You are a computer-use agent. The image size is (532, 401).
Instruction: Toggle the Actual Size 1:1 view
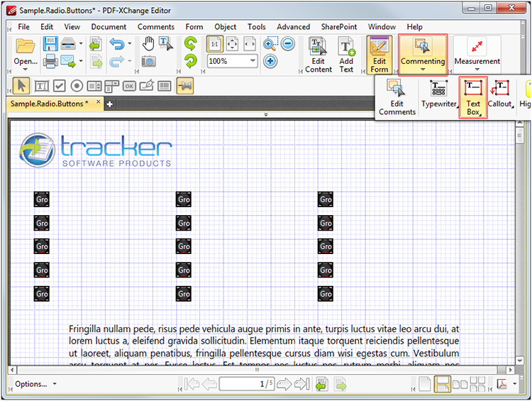tap(215, 44)
